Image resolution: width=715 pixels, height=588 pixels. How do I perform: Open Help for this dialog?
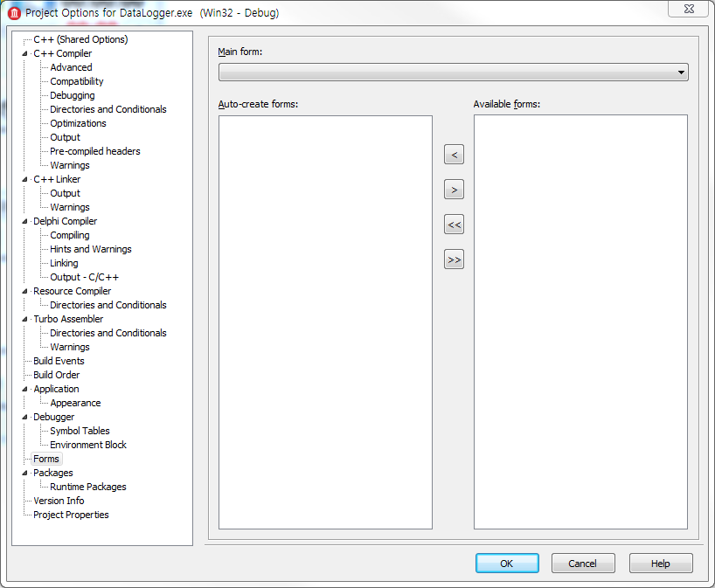tap(661, 564)
